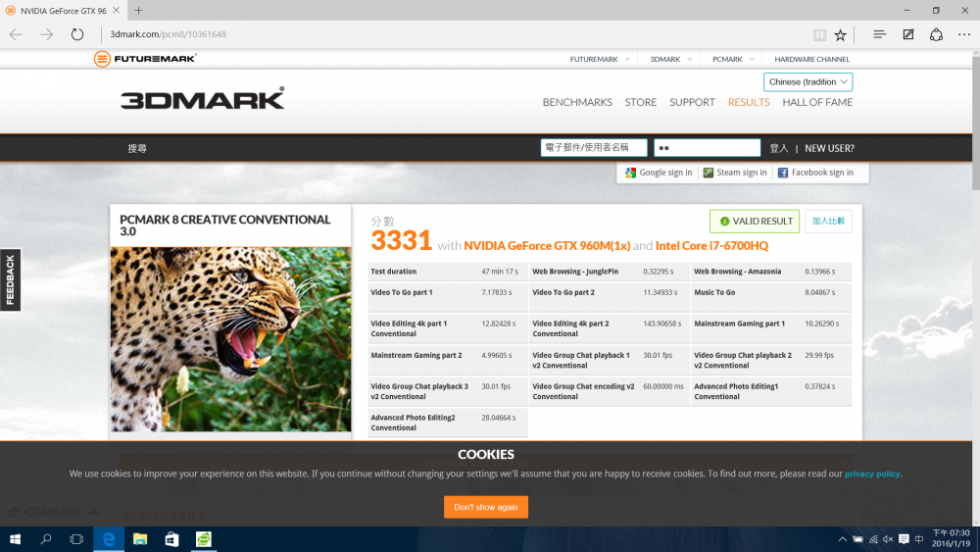Open Reading view book icon
Screen dimensions: 980x552
click(819, 35)
